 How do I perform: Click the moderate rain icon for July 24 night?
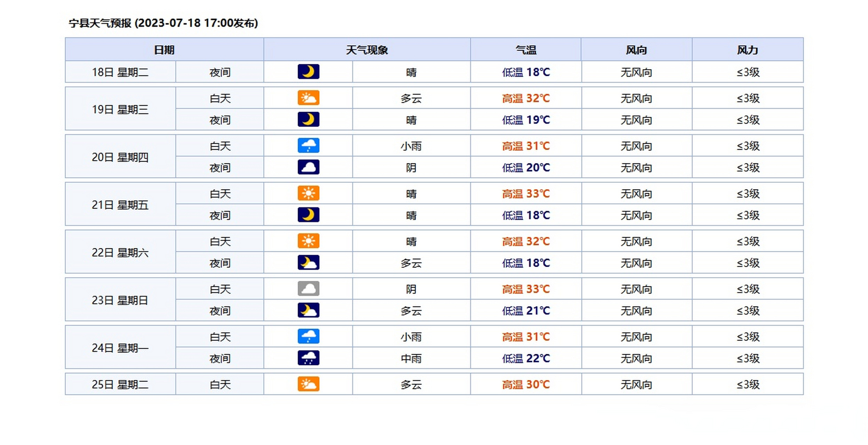click(308, 358)
